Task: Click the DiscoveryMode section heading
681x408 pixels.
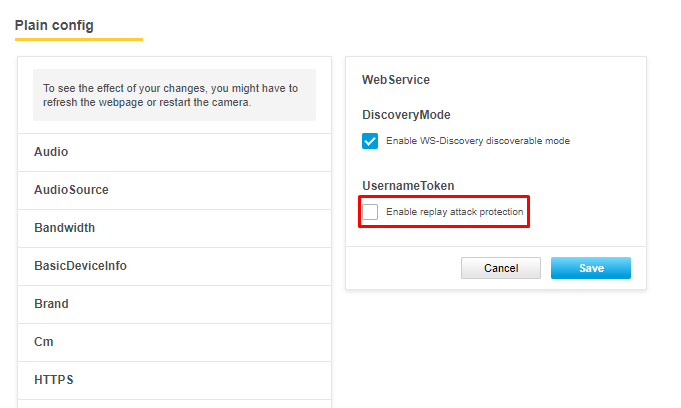Action: [x=406, y=115]
